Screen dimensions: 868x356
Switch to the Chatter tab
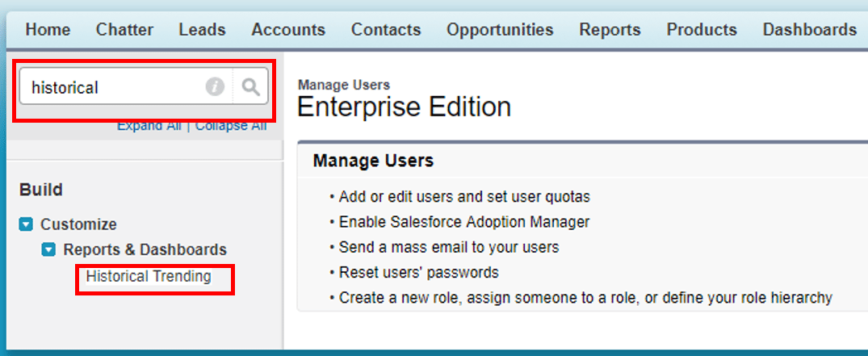[124, 30]
